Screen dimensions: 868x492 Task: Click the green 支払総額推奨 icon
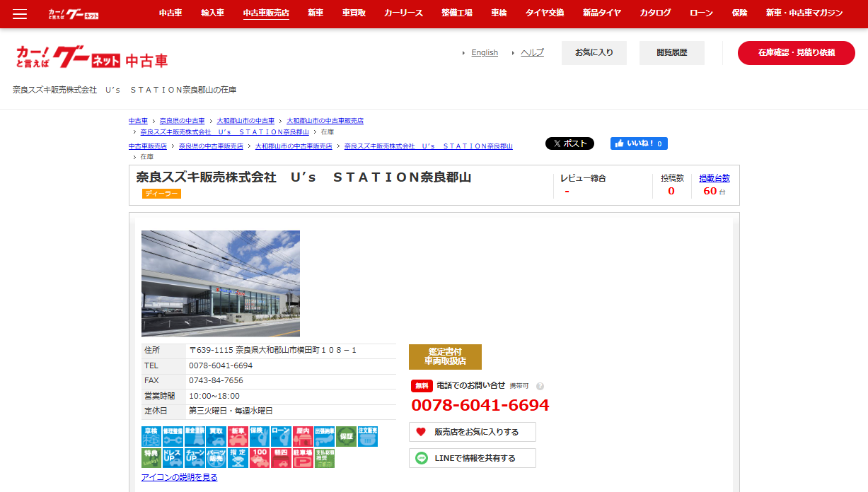pos(325,458)
